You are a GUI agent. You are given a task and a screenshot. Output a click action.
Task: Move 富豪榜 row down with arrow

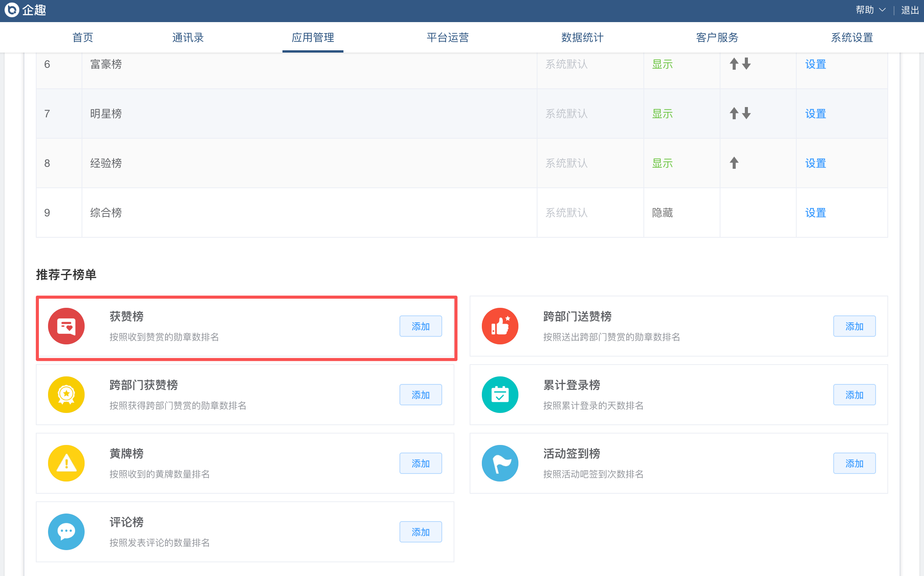pyautogui.click(x=747, y=64)
